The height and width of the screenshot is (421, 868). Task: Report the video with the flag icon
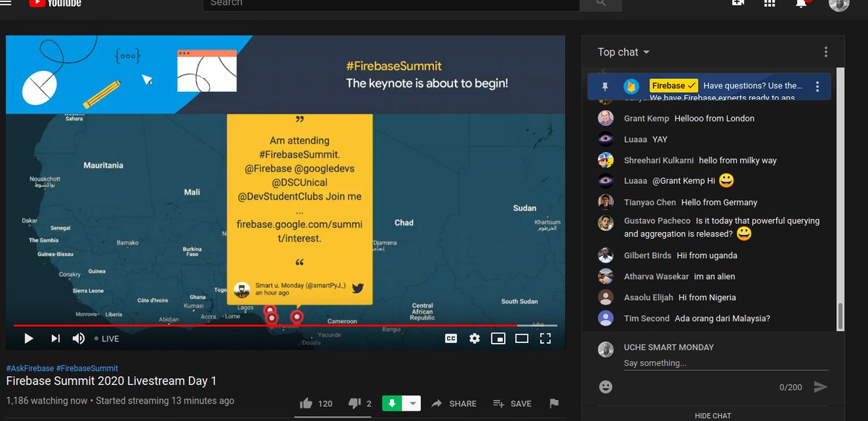(554, 404)
